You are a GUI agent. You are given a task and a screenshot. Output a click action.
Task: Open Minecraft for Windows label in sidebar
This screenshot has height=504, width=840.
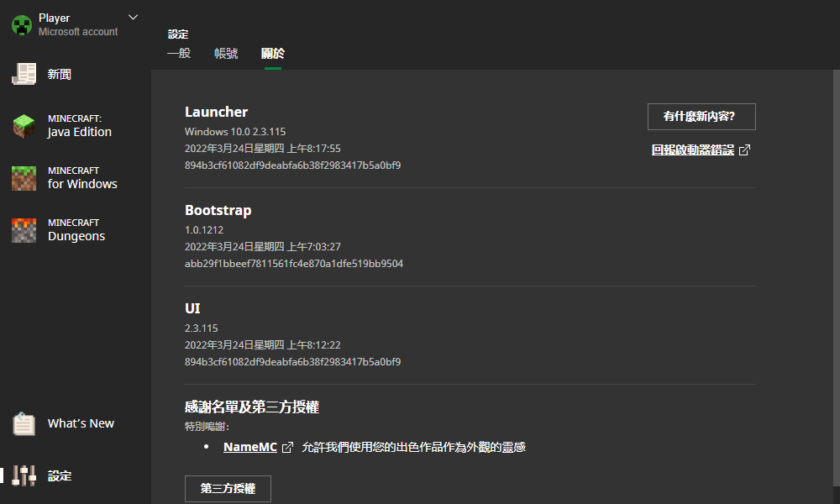[82, 178]
